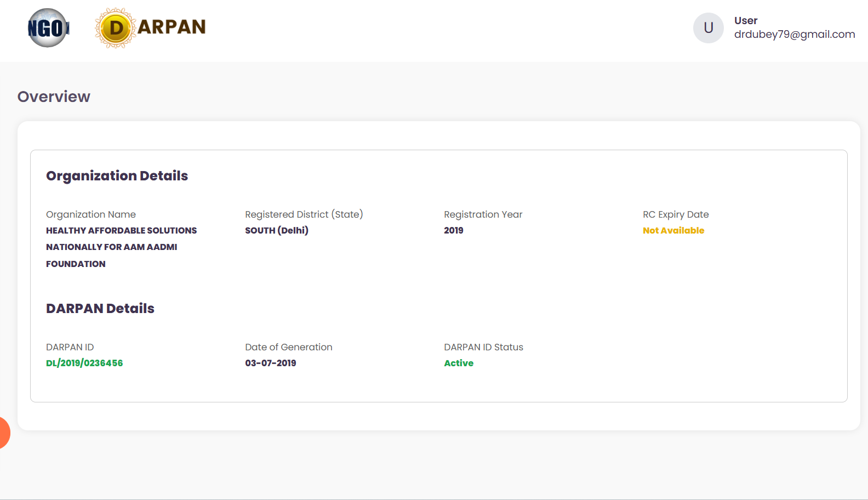868x500 pixels.
Task: Select the organization name 'HEALTHY AFFORDABLE SOLUTIONS...' value
Action: point(122,247)
